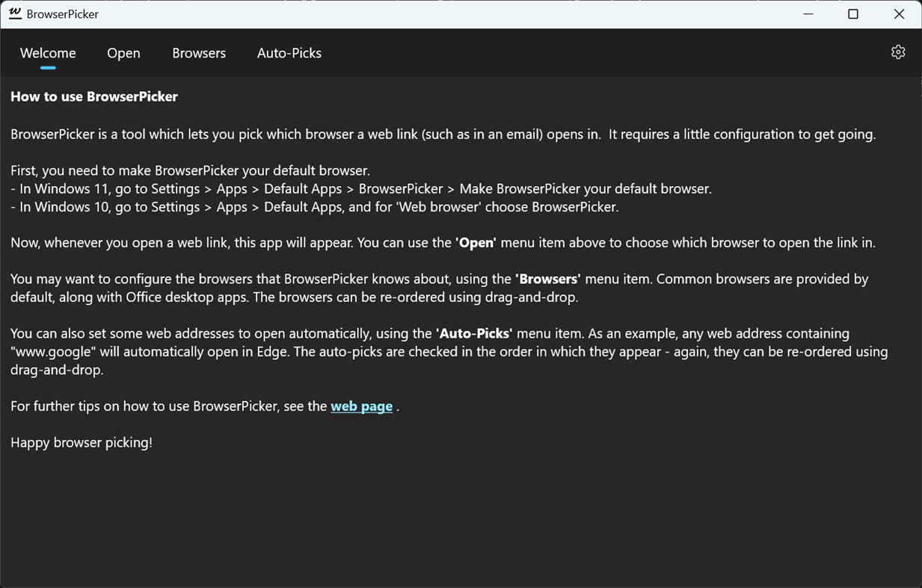The image size is (922, 588).
Task: Click the 'First, you need to make' line
Action: [x=191, y=171]
